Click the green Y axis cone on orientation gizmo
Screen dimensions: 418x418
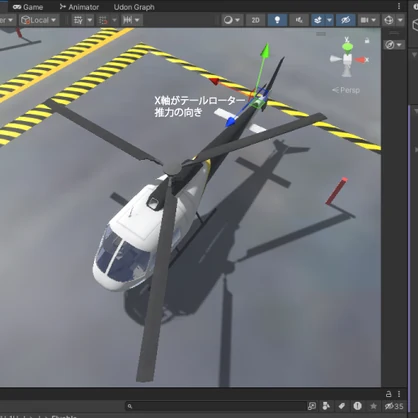[x=347, y=47]
